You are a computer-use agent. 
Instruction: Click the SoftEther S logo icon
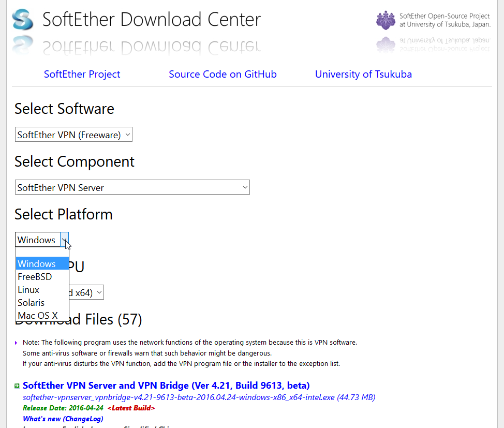(22, 19)
